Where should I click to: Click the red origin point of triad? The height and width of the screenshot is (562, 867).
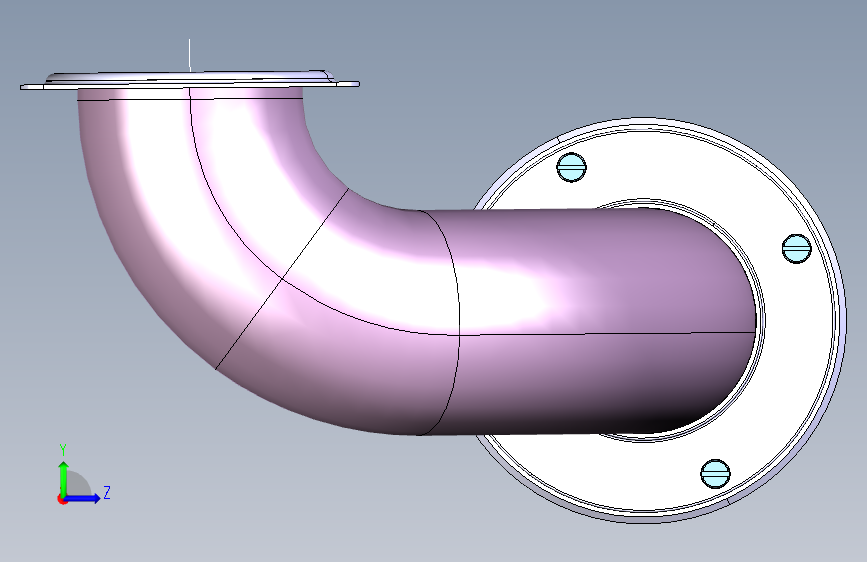point(62,499)
